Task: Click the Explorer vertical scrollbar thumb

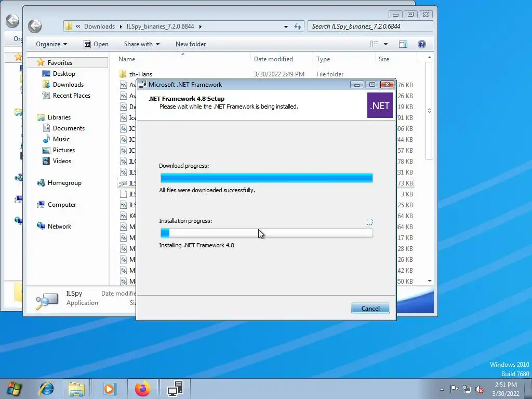Action: coord(429,111)
